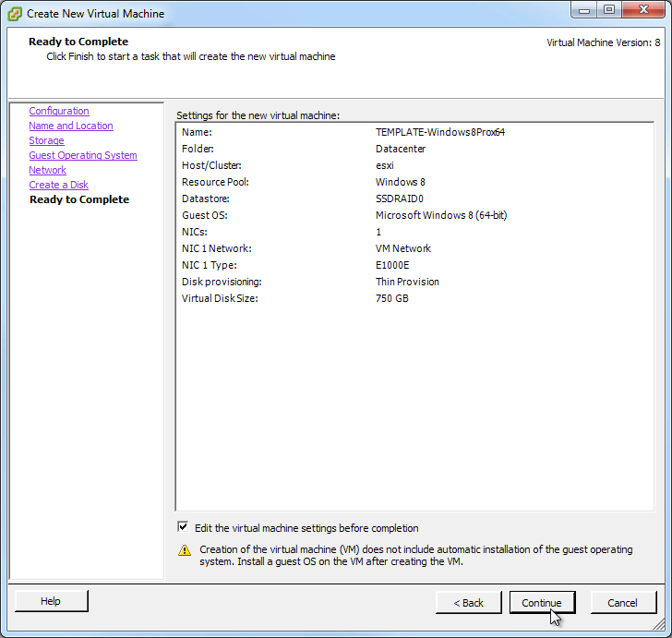Click the Virtual Machine Version: 8 text
Image resolution: width=672 pixels, height=638 pixels.
604,42
